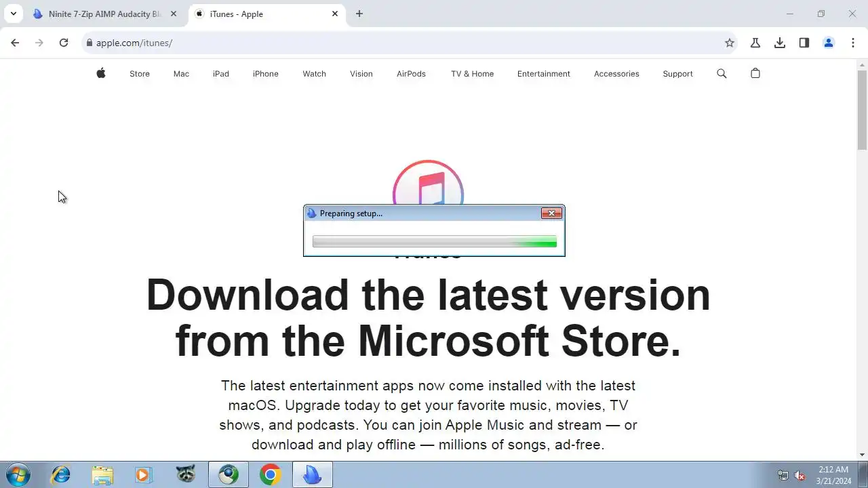Close the Ninite tab

[173, 14]
